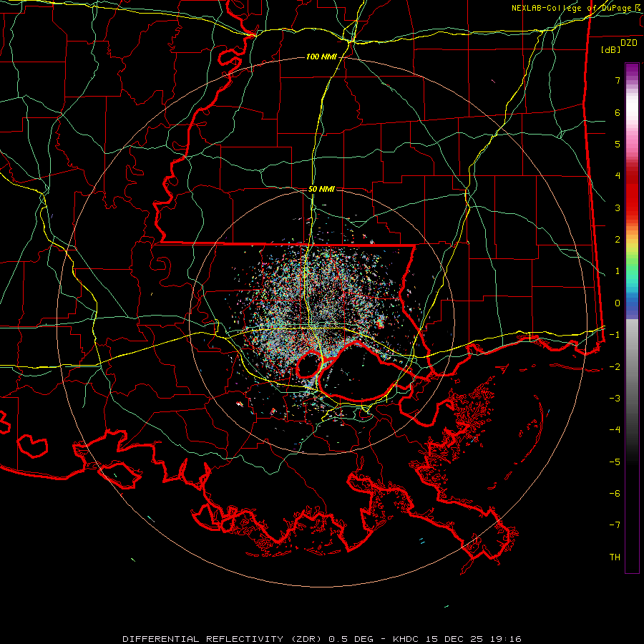Click the -2 value on the ZDR color scale

click(615, 367)
